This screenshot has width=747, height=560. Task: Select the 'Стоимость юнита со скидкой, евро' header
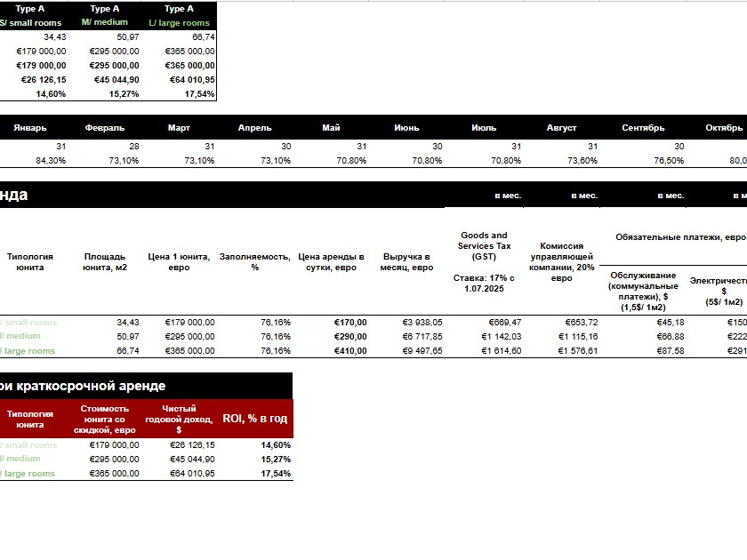pos(105,419)
